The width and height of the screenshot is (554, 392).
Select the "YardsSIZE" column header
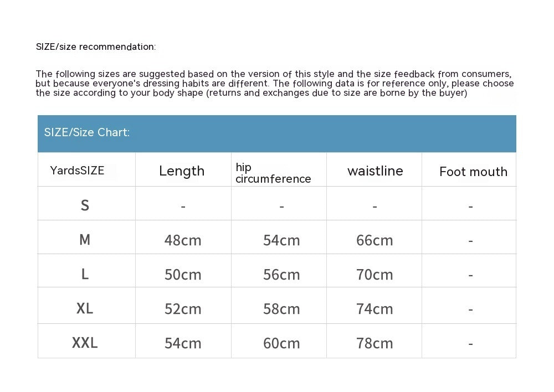click(77, 171)
